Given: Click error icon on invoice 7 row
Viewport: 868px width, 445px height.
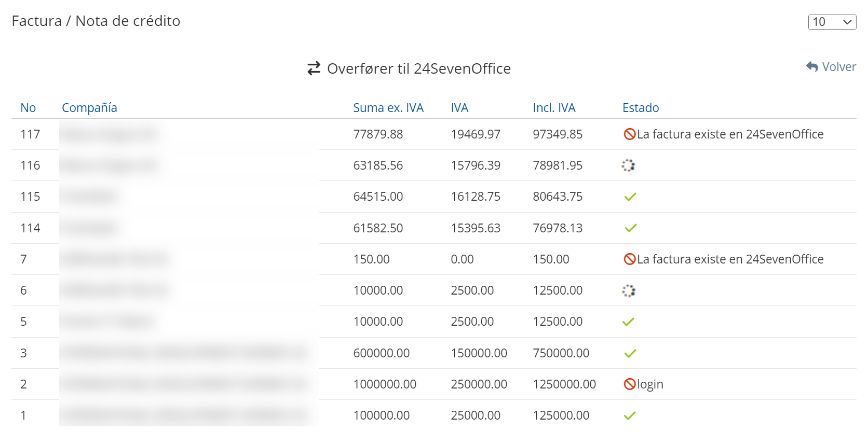Looking at the screenshot, I should [629, 259].
